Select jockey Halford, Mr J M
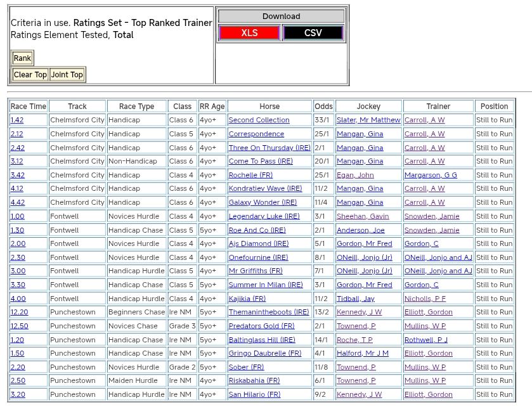Image resolution: width=532 pixels, height=414 pixels. pos(363,353)
